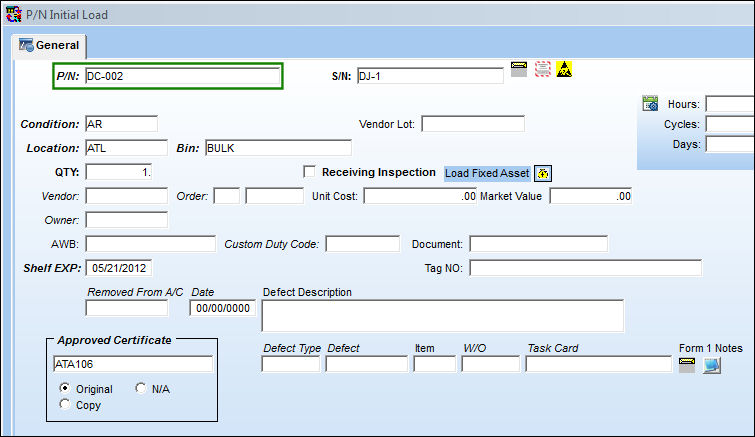Click the red dashed document icon near S/N

[x=543, y=69]
